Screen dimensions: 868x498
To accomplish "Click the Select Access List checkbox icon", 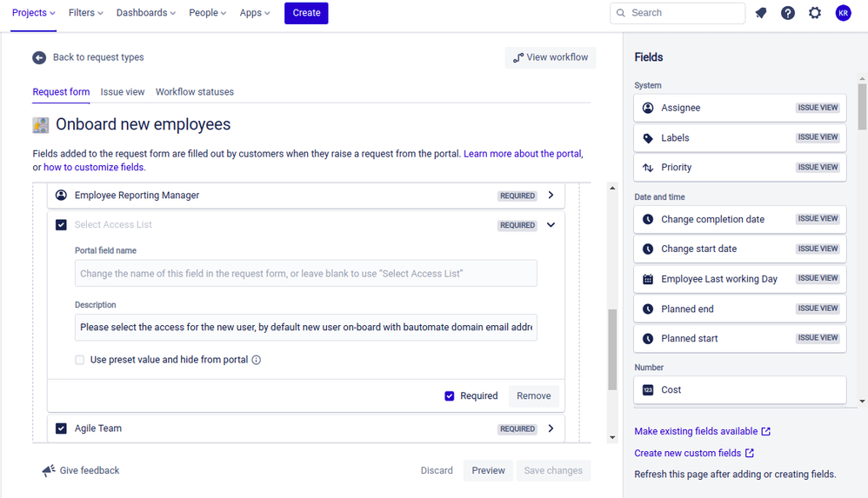I will (62, 224).
